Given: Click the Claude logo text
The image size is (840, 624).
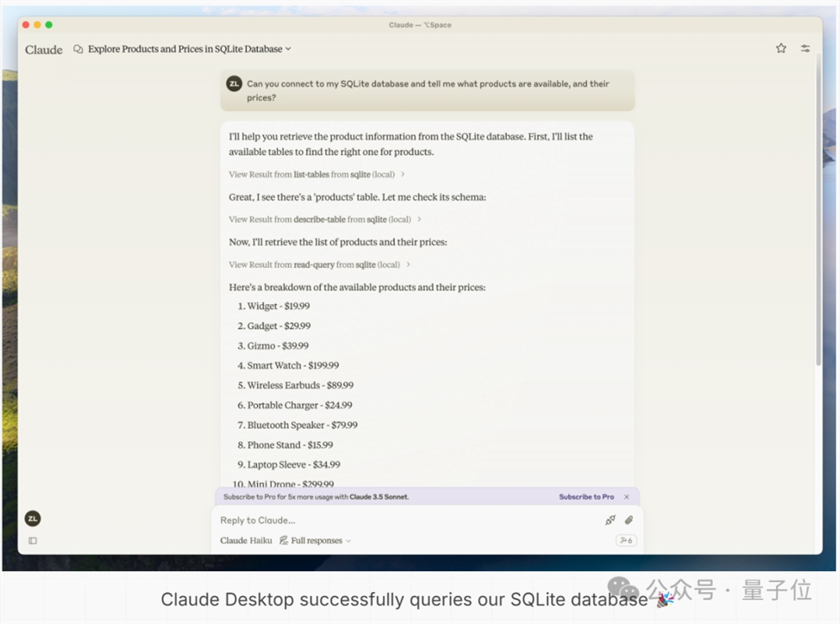Looking at the screenshot, I should pyautogui.click(x=44, y=50).
